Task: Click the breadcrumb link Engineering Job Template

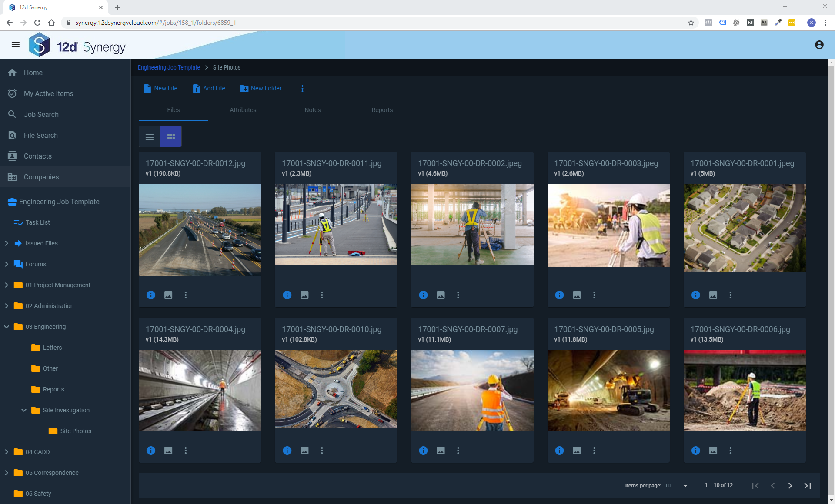Action: coord(168,67)
